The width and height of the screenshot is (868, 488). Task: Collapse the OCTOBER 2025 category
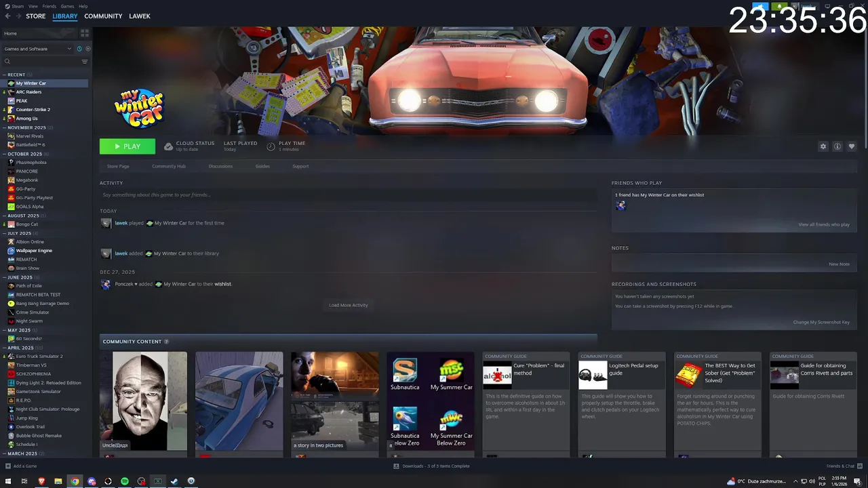(4, 154)
